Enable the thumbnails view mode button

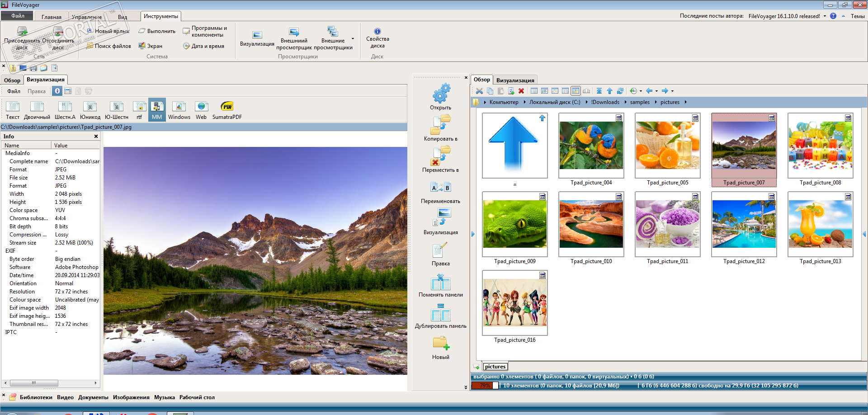coord(576,91)
